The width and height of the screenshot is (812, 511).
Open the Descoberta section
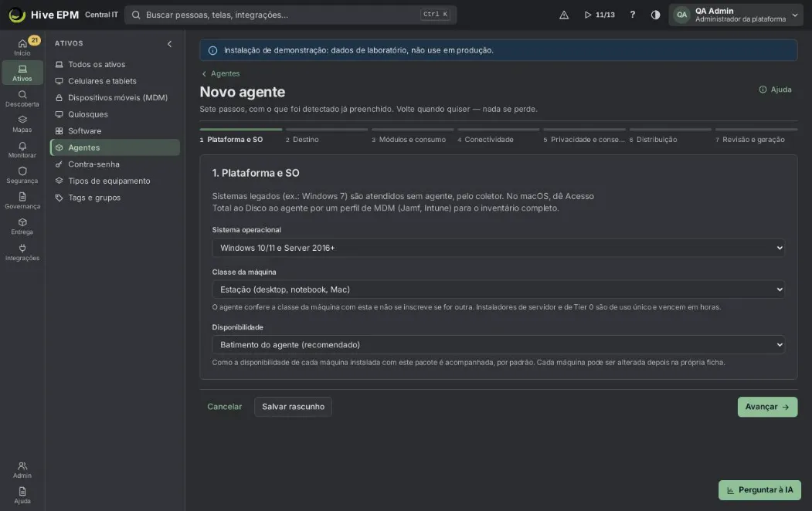coord(22,98)
